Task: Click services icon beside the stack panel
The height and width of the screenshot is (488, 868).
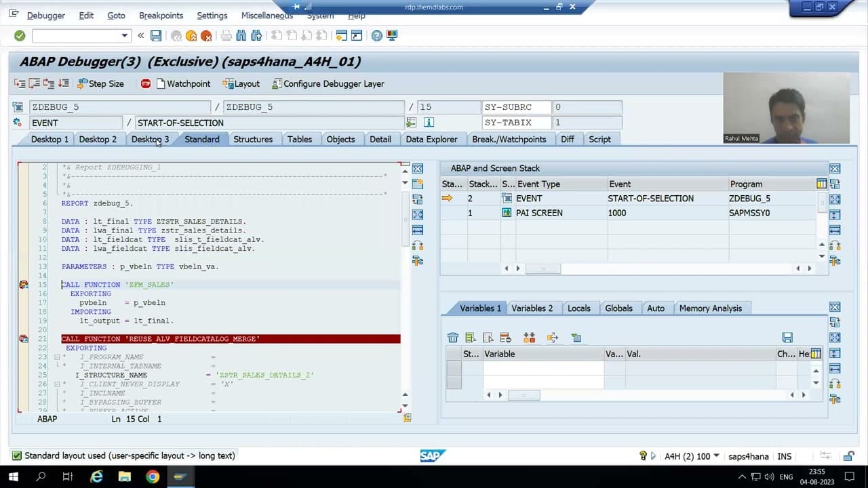Action: point(835,260)
